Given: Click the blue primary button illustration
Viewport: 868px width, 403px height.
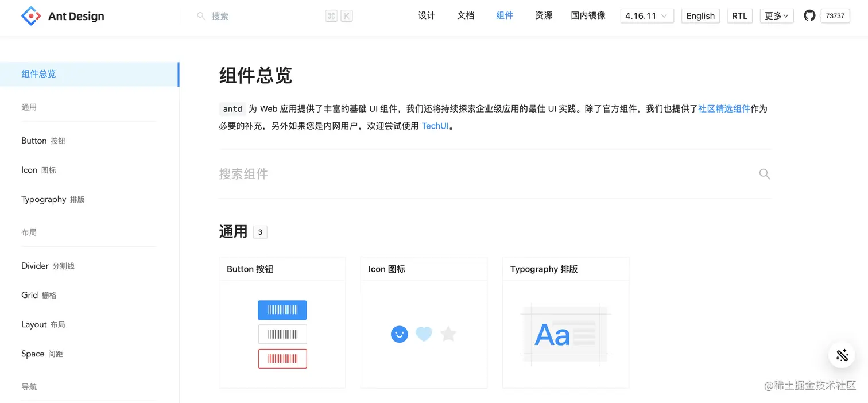Looking at the screenshot, I should pos(282,310).
